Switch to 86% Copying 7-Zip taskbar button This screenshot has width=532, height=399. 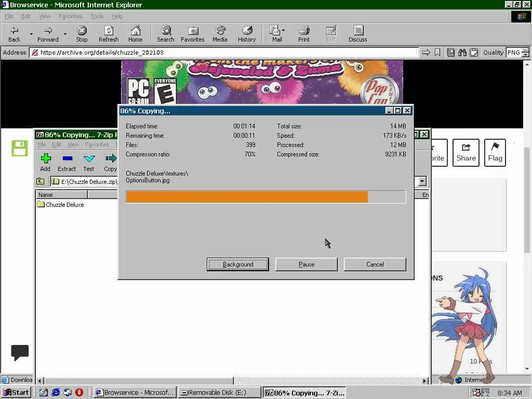pos(304,393)
